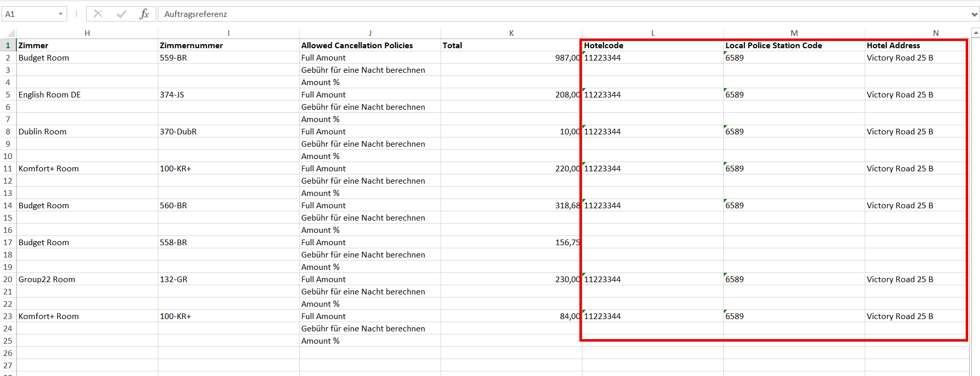Viewport: 980px width, 376px height.
Task: Click the Enter checkmark icon in formula bar
Action: 121,14
